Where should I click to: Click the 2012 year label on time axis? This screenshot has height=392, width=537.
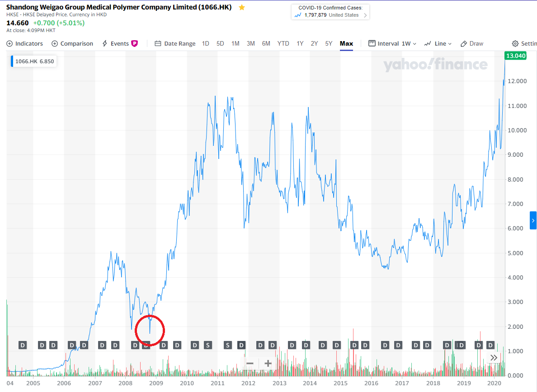248,383
